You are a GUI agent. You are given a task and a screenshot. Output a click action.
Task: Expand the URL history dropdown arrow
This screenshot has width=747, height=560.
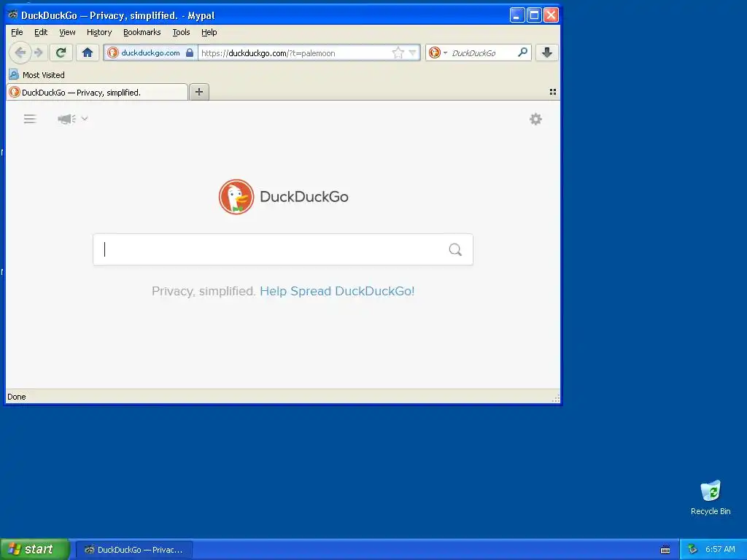pyautogui.click(x=413, y=52)
